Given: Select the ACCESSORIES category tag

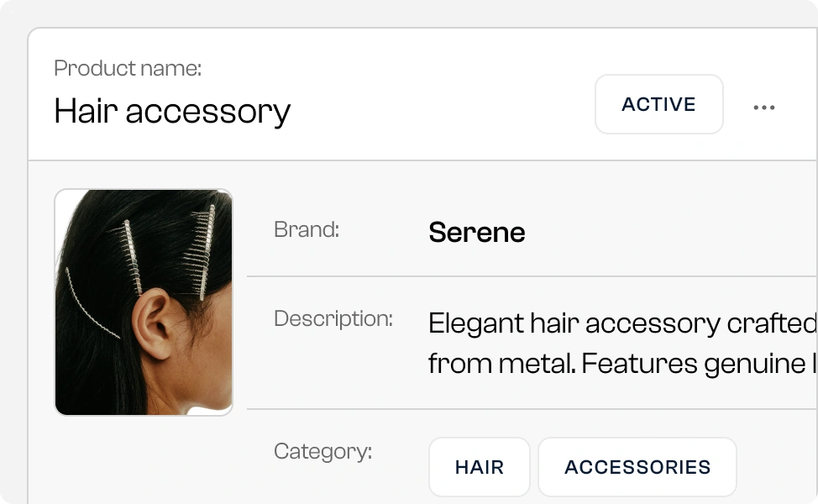Looking at the screenshot, I should 637,467.
